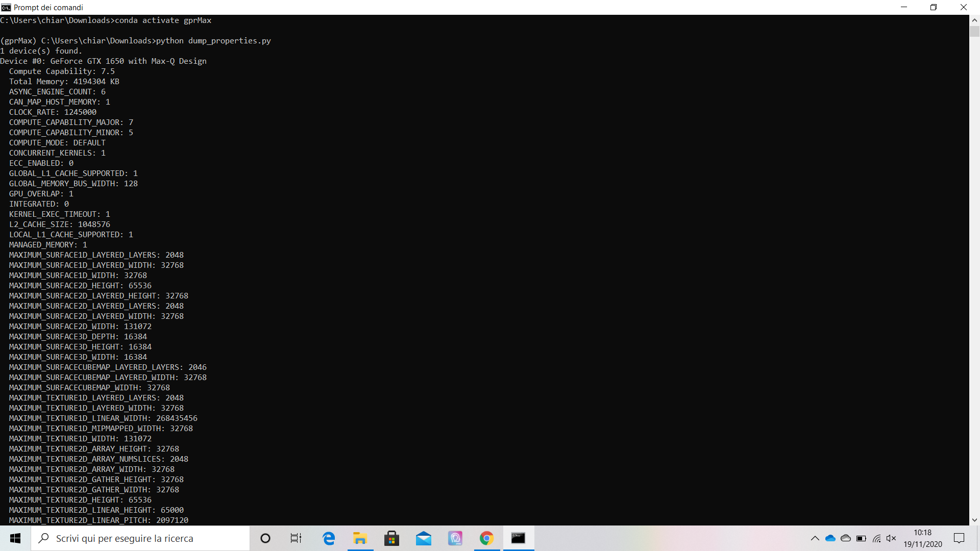980x551 pixels.
Task: Check battery status icon in tray
Action: [861, 538]
